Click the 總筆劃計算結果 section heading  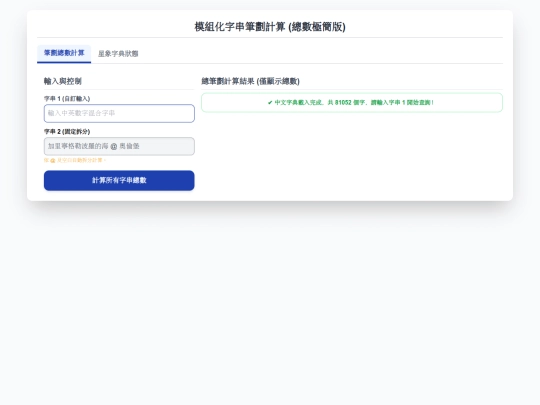tap(250, 81)
